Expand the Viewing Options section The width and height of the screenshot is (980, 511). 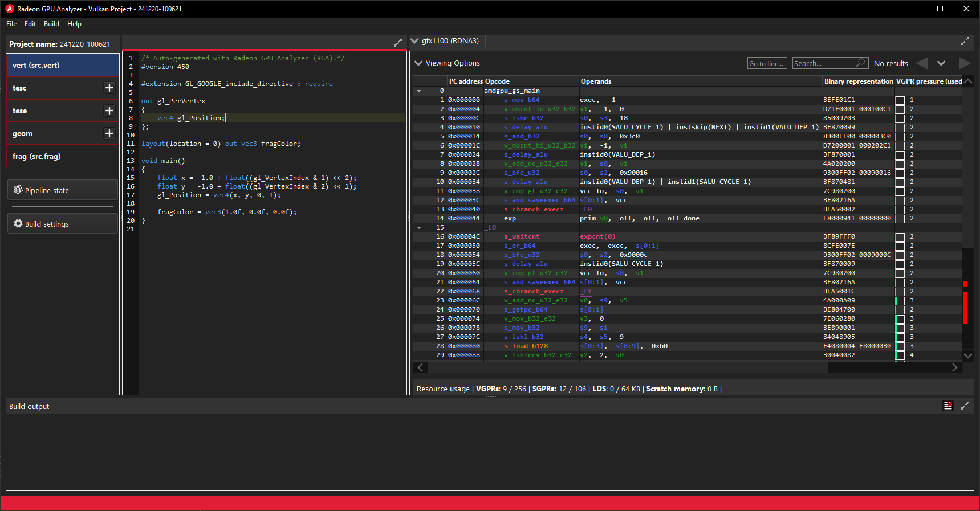[x=418, y=63]
